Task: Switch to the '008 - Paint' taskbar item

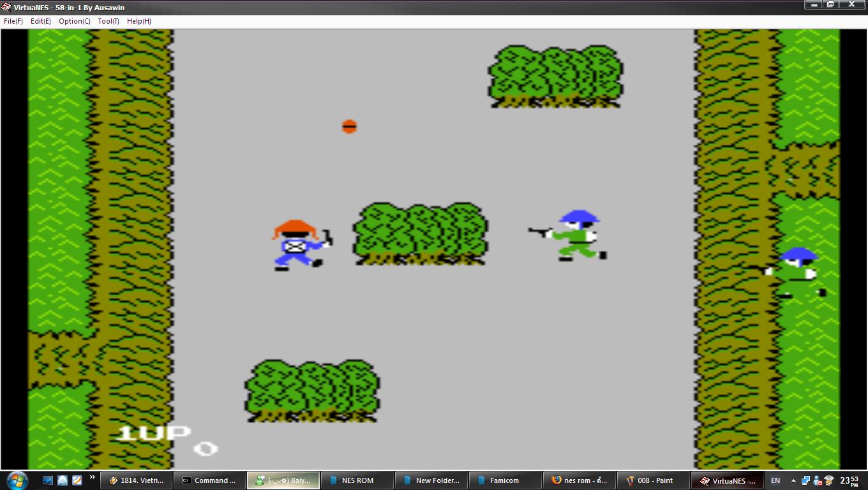Action: click(x=654, y=480)
